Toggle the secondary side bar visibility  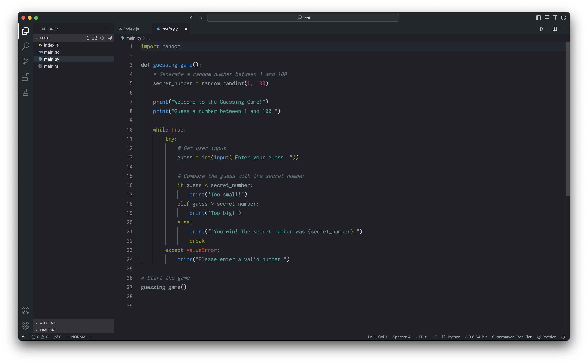click(555, 18)
